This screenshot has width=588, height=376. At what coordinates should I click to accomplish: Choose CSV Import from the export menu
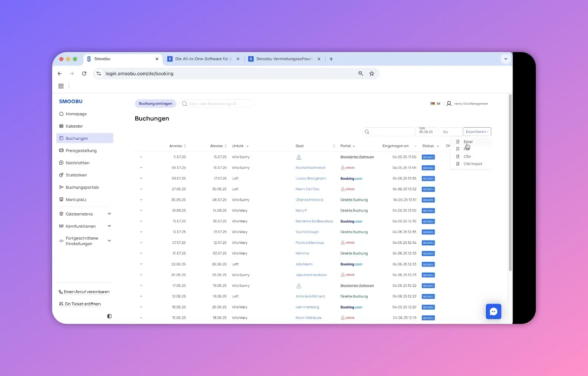coord(473,164)
